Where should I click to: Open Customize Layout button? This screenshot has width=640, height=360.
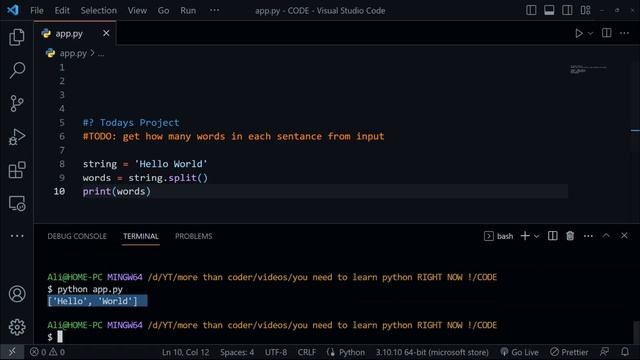coord(585,10)
